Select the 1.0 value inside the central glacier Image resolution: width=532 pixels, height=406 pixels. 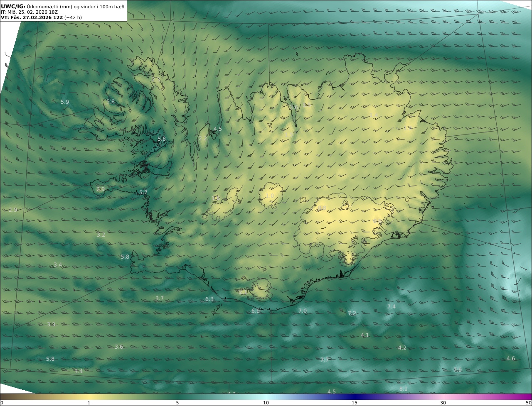(x=270, y=196)
